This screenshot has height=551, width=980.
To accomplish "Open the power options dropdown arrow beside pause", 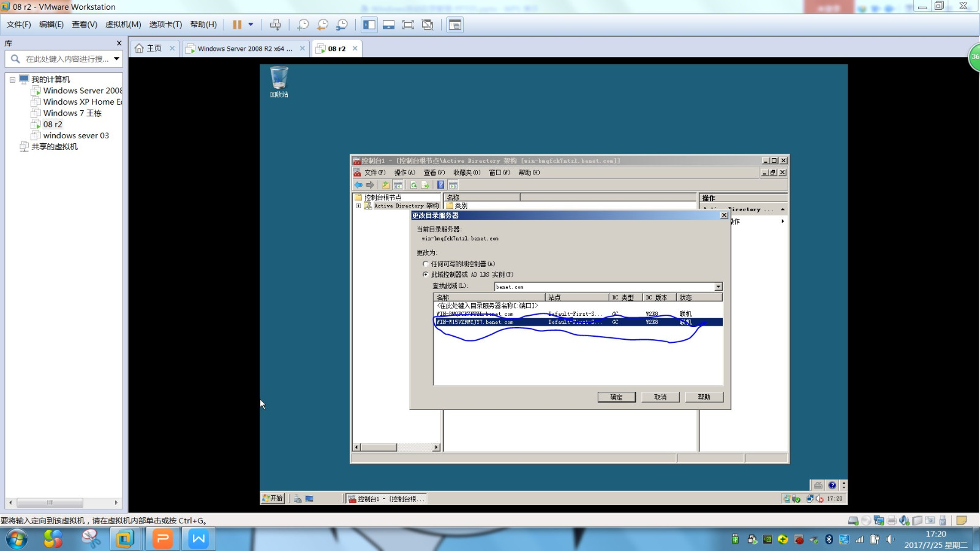I will point(251,24).
